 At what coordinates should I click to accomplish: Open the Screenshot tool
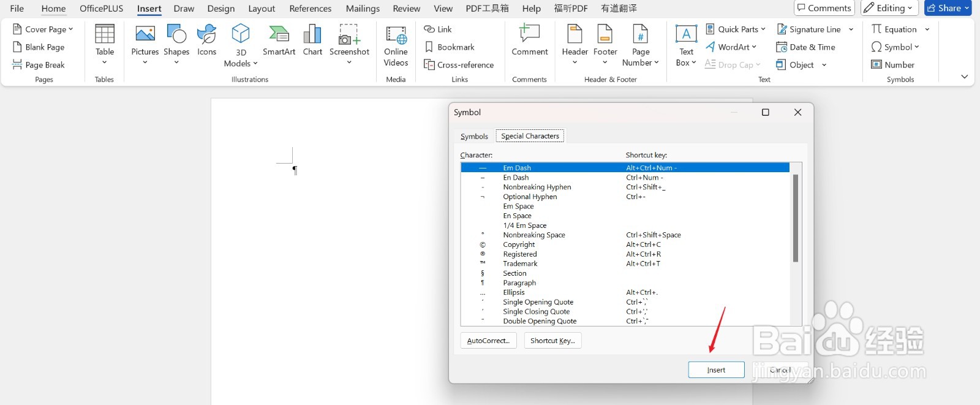point(349,44)
